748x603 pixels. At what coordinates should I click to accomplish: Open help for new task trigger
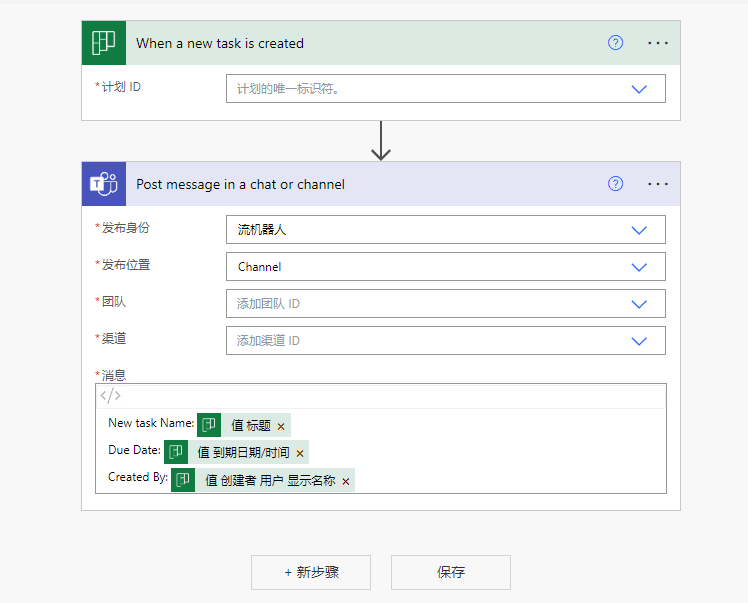coord(616,43)
